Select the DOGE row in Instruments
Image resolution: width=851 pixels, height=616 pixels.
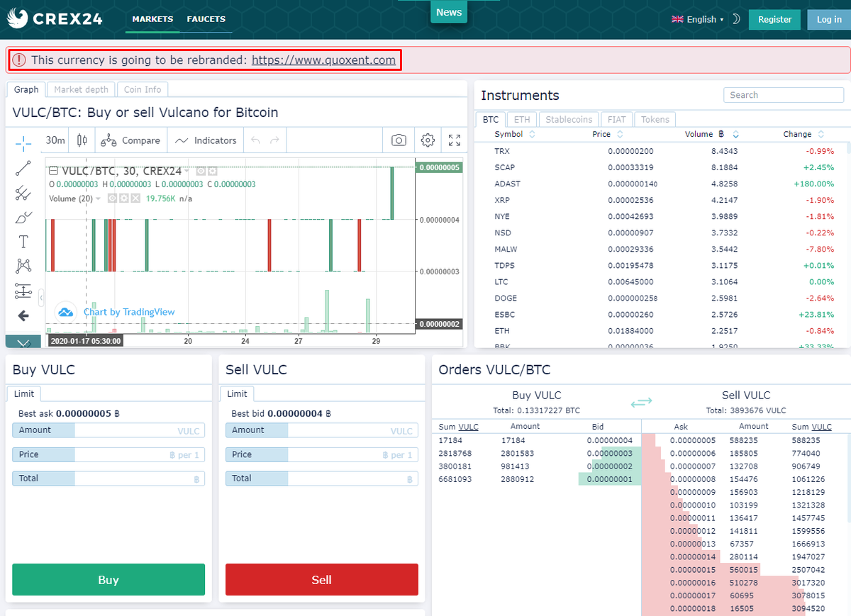coord(661,298)
